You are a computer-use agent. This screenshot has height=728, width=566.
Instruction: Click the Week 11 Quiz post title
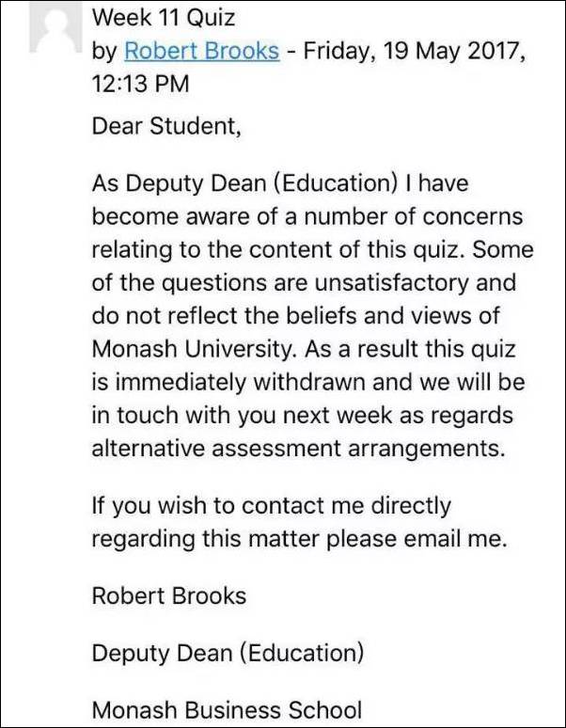click(164, 16)
